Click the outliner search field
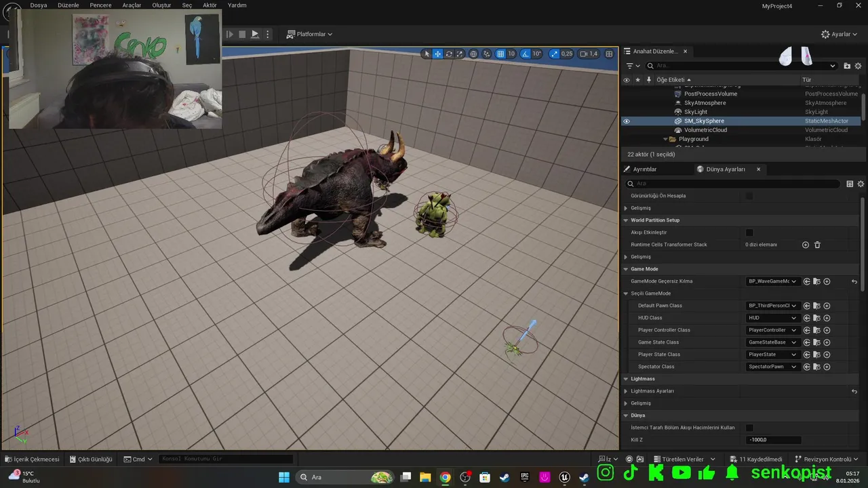Viewport: 868px width, 488px height. point(741,66)
